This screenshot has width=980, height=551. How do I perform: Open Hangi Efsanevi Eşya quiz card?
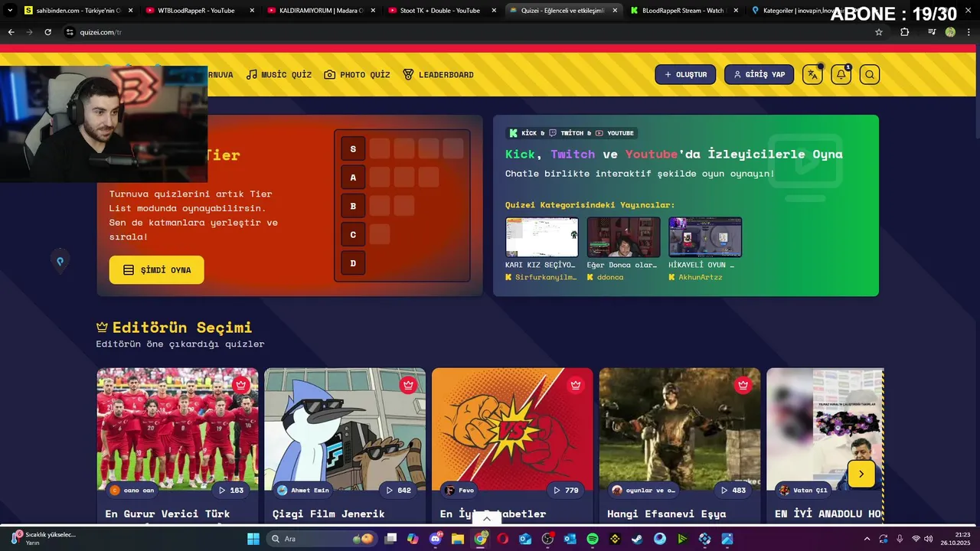(x=680, y=446)
